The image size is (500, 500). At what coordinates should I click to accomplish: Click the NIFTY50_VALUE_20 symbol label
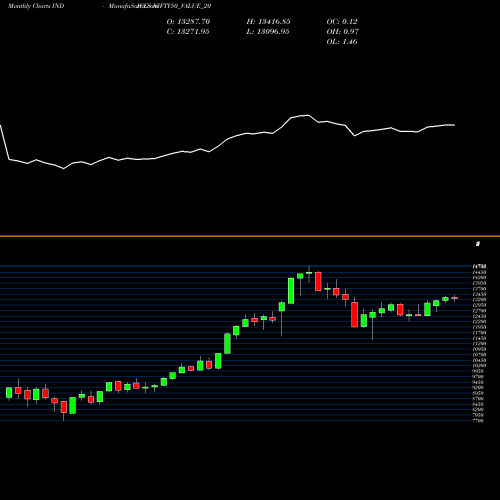click(183, 6)
